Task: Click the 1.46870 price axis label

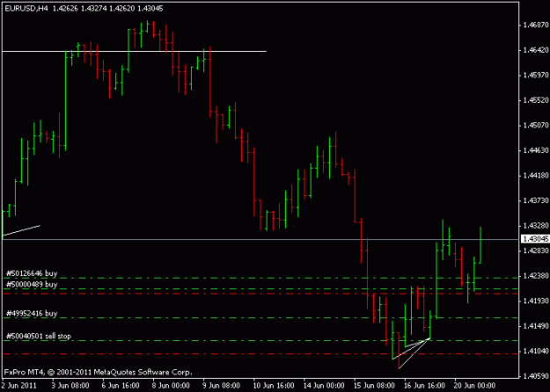Action: (x=535, y=25)
